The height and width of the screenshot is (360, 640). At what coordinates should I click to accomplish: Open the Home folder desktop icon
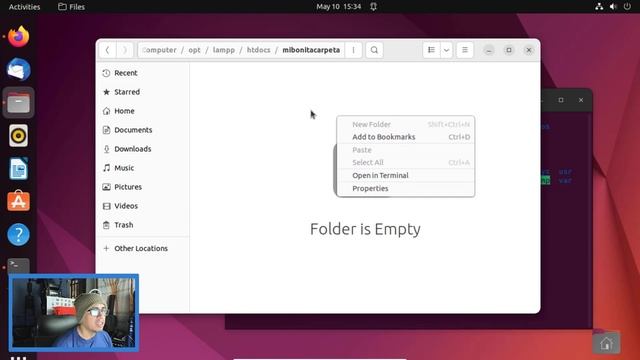click(606, 343)
